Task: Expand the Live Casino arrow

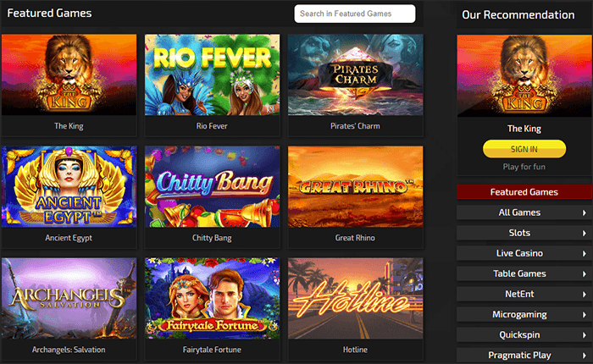Action: point(584,254)
